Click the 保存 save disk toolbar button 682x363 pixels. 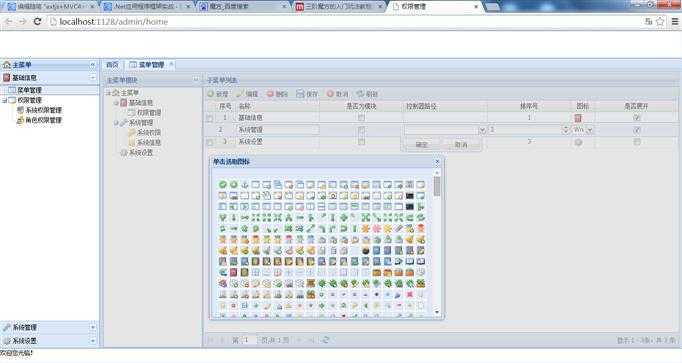pos(307,93)
